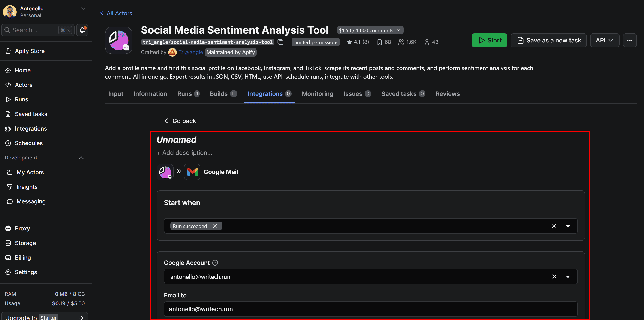The height and width of the screenshot is (320, 644).
Task: Switch to the Monitoring tab
Action: pyautogui.click(x=317, y=94)
